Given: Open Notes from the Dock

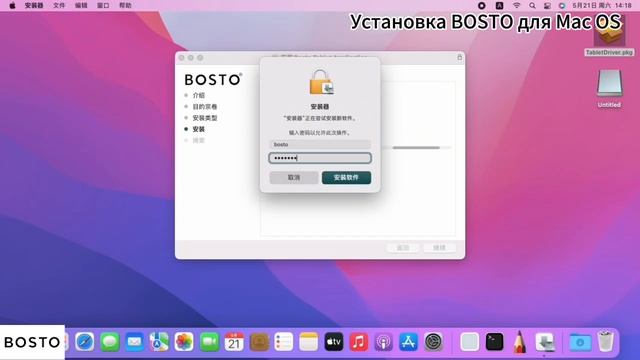Looking at the screenshot, I should click(309, 342).
